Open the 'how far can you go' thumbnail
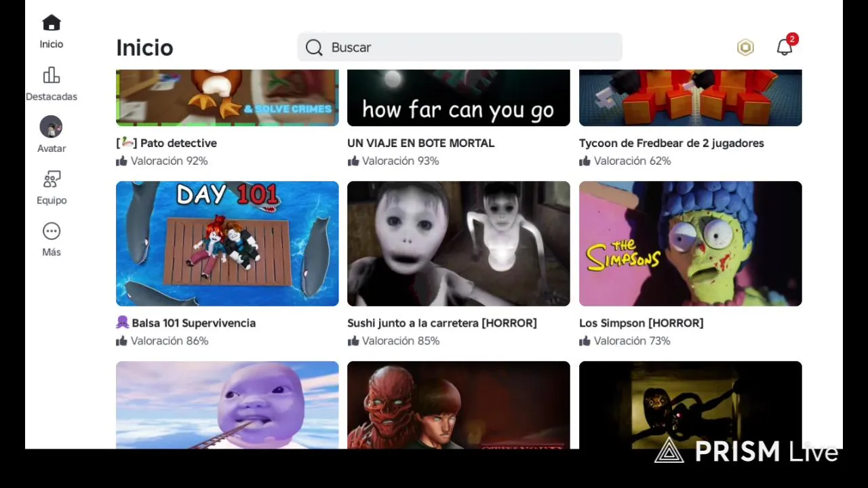The image size is (868, 488). (458, 98)
